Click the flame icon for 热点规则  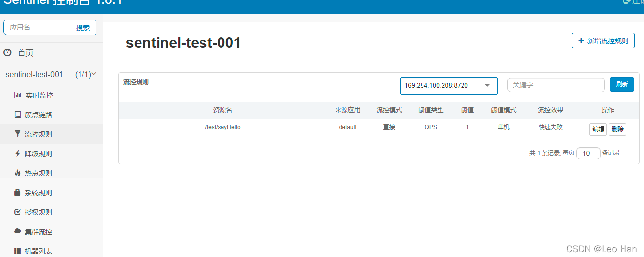[x=18, y=173]
